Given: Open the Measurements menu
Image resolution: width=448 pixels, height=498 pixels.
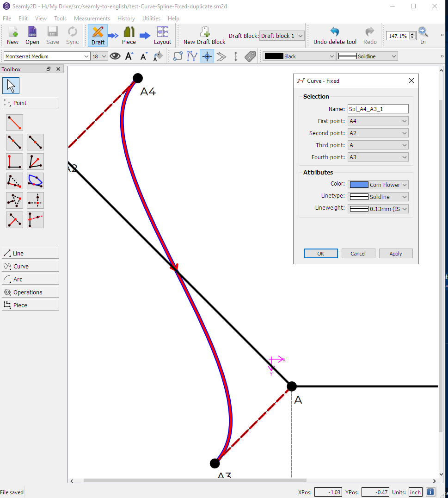Looking at the screenshot, I should click(x=92, y=19).
